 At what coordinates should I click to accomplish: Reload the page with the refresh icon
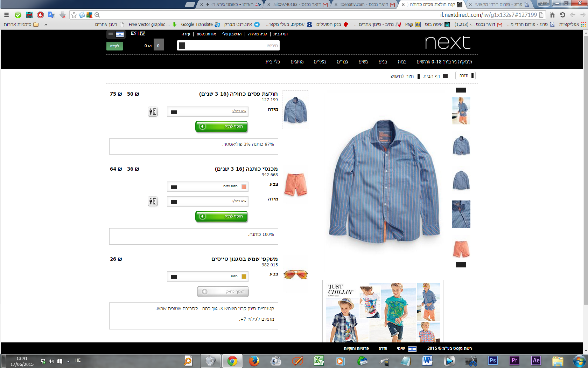click(x=562, y=15)
